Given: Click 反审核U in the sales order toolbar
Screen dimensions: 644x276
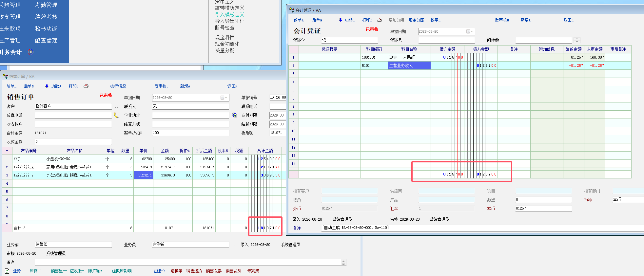Looking at the screenshot, I should pyautogui.click(x=162, y=86).
